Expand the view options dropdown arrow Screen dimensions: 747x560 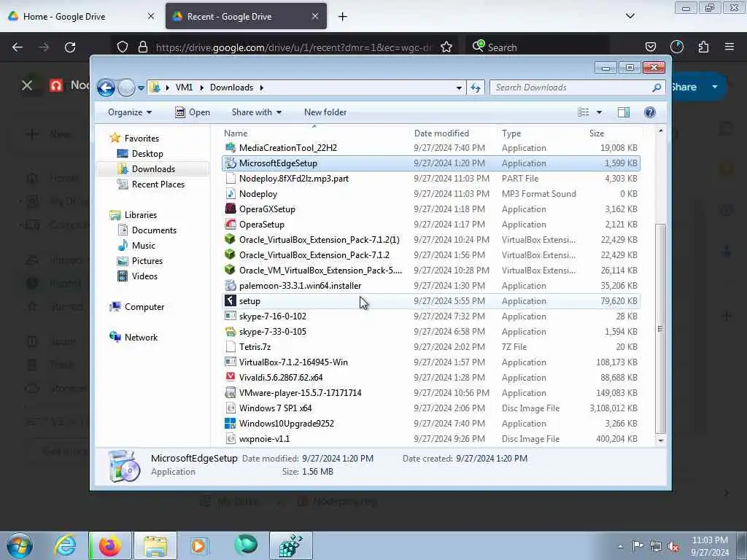[599, 112]
